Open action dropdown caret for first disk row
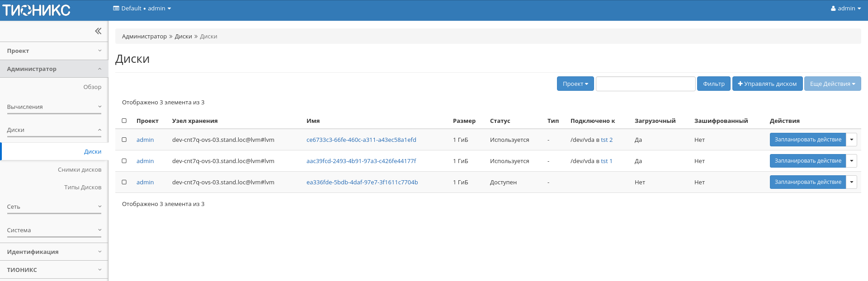 click(851, 140)
